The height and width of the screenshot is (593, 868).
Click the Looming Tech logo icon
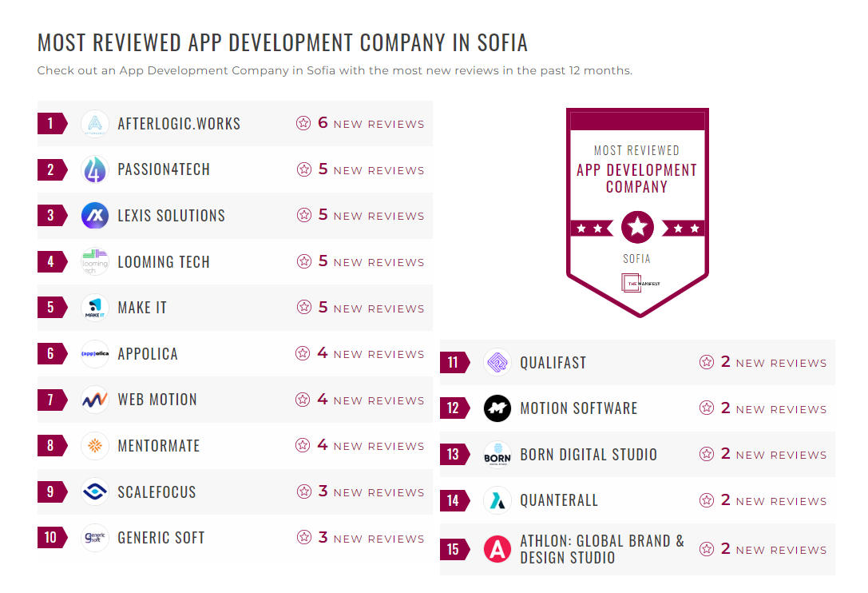[95, 261]
